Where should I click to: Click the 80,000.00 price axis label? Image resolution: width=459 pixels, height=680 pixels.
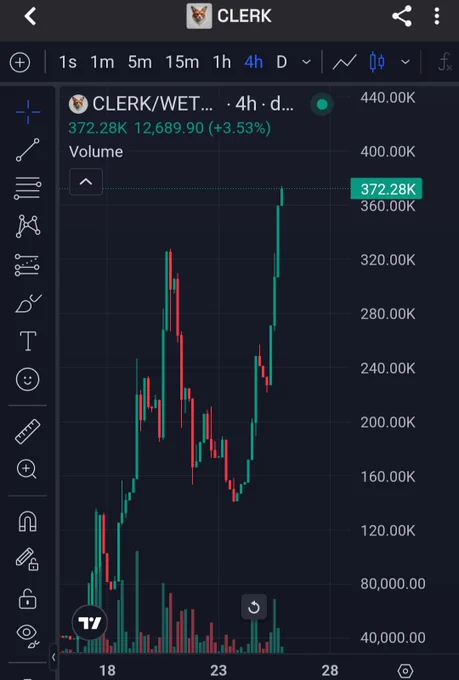393,584
